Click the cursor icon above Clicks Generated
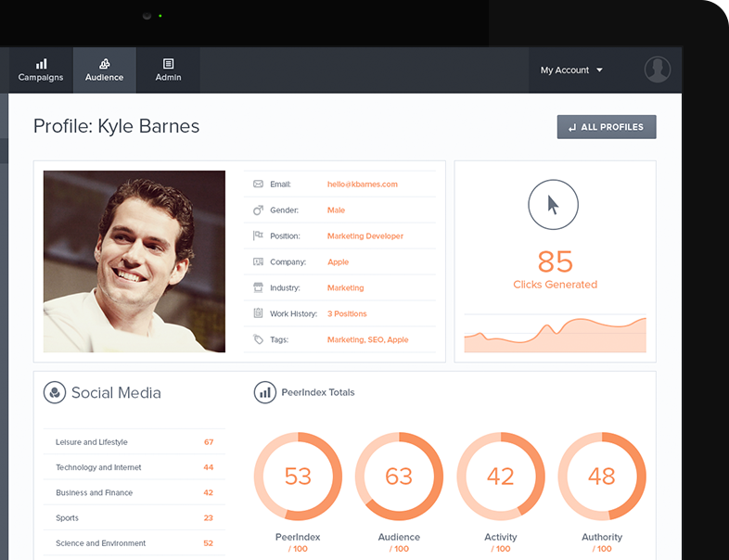Screen dimensions: 729x560 pos(554,205)
